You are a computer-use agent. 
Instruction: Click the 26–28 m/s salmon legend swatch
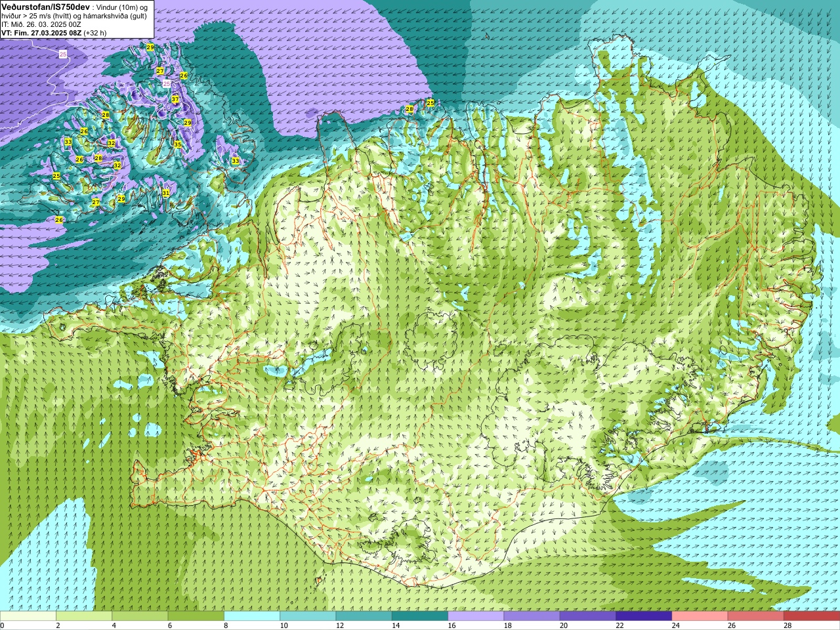tap(756, 616)
